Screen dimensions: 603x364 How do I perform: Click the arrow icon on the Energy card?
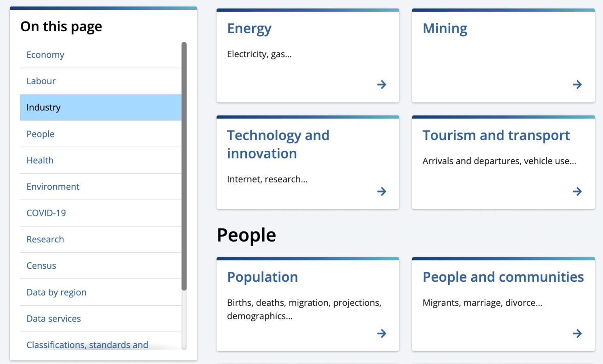coord(381,84)
